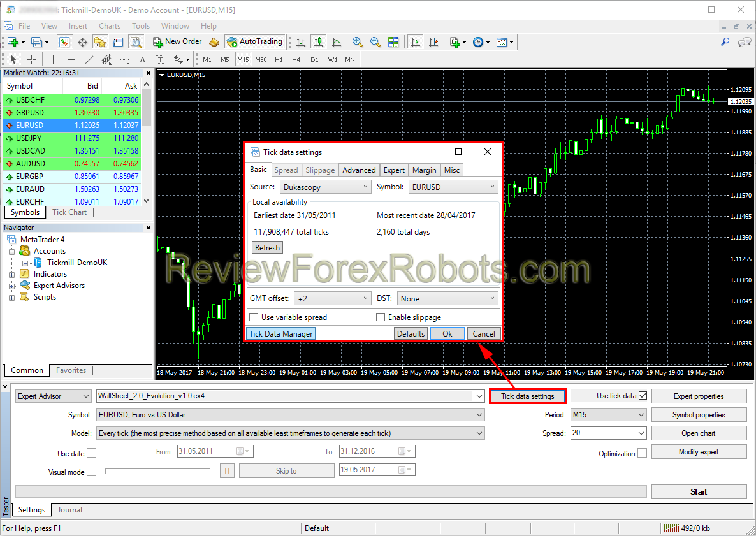
Task: Open the tester Period M15 dropdown
Action: pyautogui.click(x=609, y=414)
